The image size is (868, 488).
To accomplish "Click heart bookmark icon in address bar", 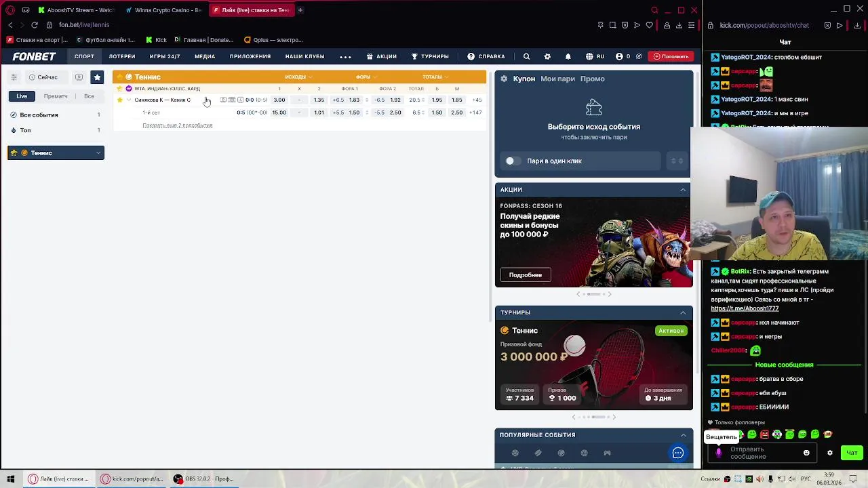I will (649, 25).
